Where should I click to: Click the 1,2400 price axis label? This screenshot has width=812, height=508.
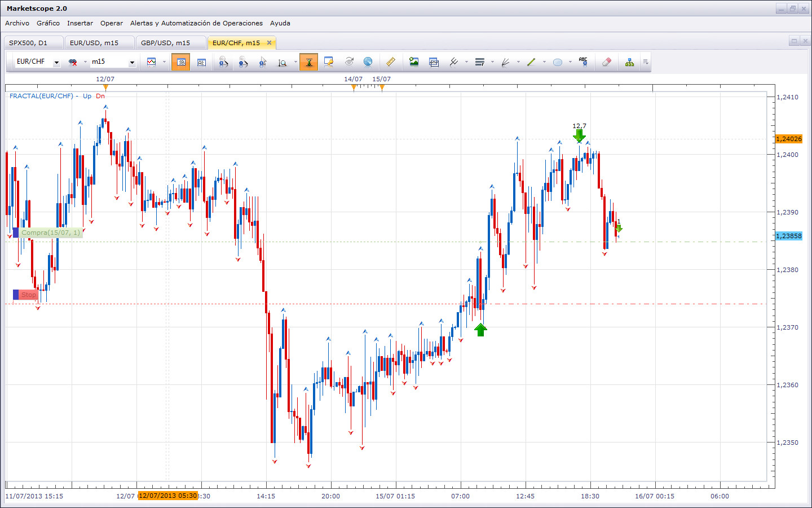[788, 155]
